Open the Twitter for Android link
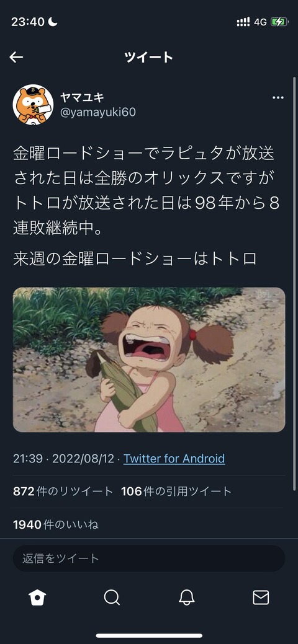This screenshot has width=298, height=644. pos(174,459)
